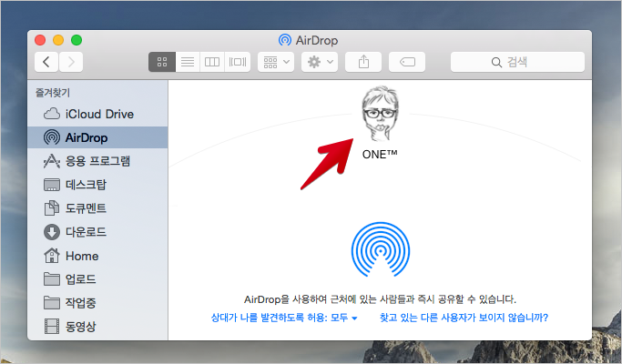Click the 즐겨찾기 sidebar header

point(53,93)
